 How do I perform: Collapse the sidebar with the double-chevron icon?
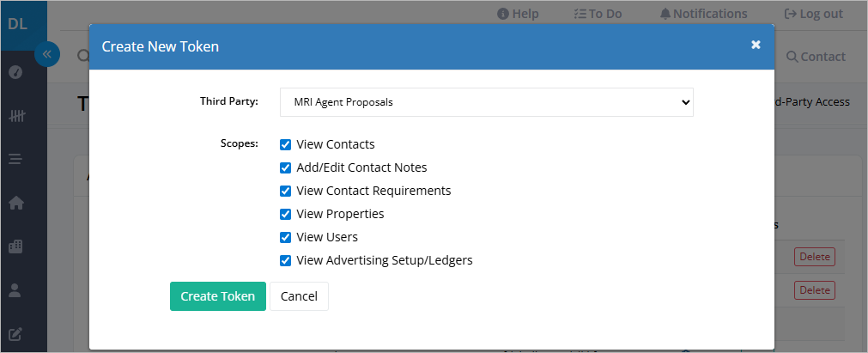[47, 54]
